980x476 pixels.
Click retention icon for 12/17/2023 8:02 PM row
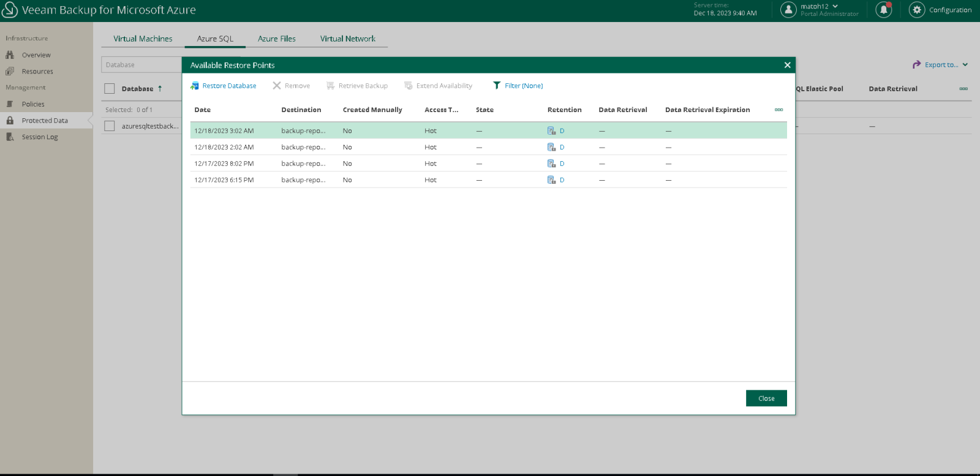551,164
